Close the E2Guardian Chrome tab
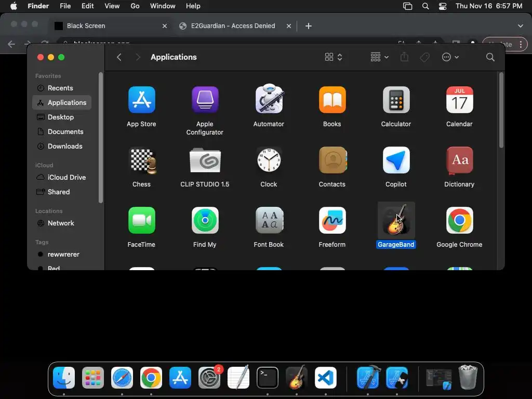 pyautogui.click(x=289, y=26)
